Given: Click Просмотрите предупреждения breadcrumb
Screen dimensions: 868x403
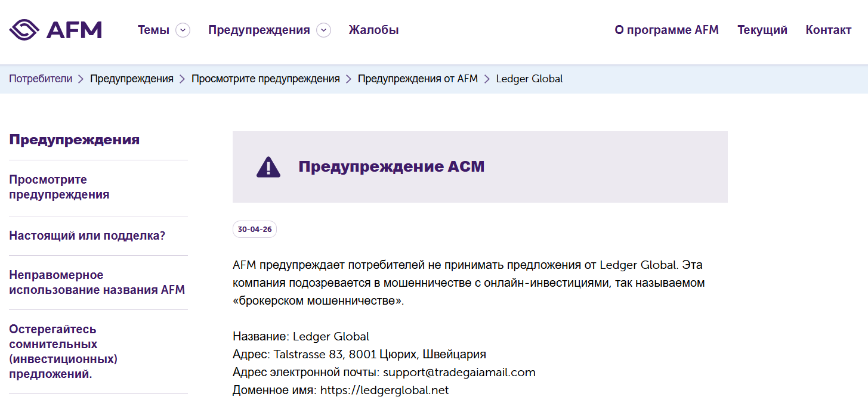Looking at the screenshot, I should (265, 79).
